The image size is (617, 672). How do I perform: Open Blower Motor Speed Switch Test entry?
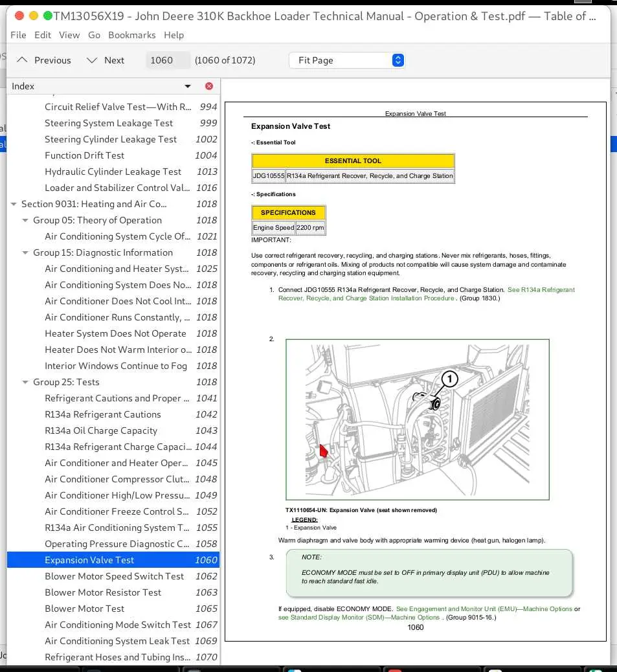[x=113, y=576]
